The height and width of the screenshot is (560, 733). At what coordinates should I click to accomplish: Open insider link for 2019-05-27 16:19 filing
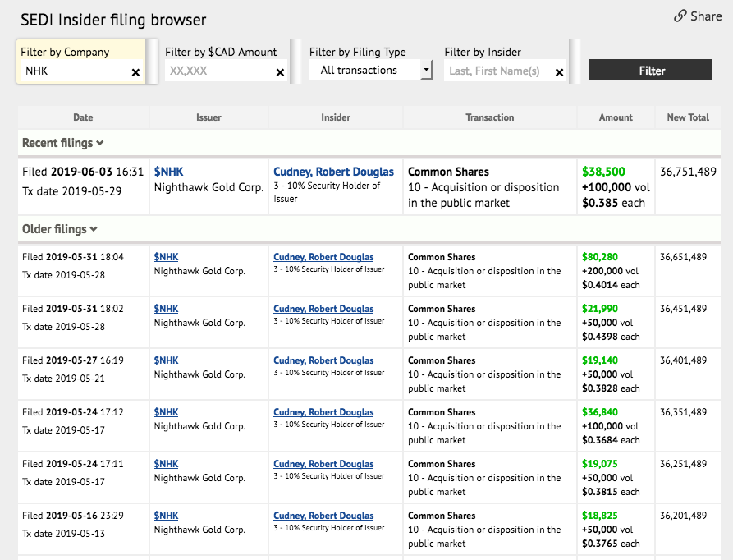click(323, 360)
